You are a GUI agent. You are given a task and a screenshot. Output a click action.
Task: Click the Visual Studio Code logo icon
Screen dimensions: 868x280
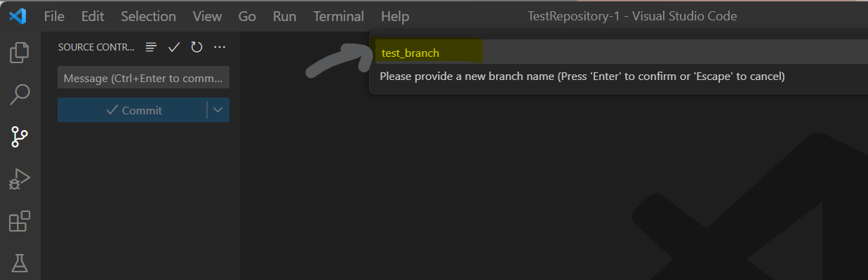pyautogui.click(x=18, y=15)
